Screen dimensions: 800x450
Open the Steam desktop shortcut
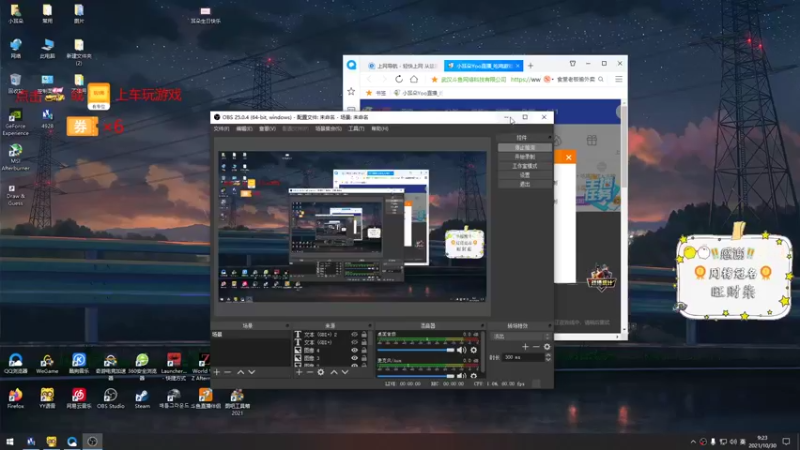pyautogui.click(x=142, y=399)
